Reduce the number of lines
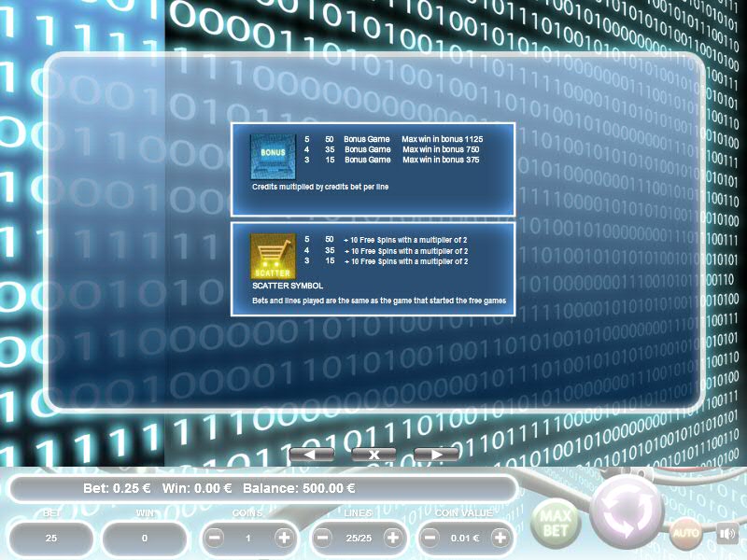The width and height of the screenshot is (747, 560). coord(323,538)
